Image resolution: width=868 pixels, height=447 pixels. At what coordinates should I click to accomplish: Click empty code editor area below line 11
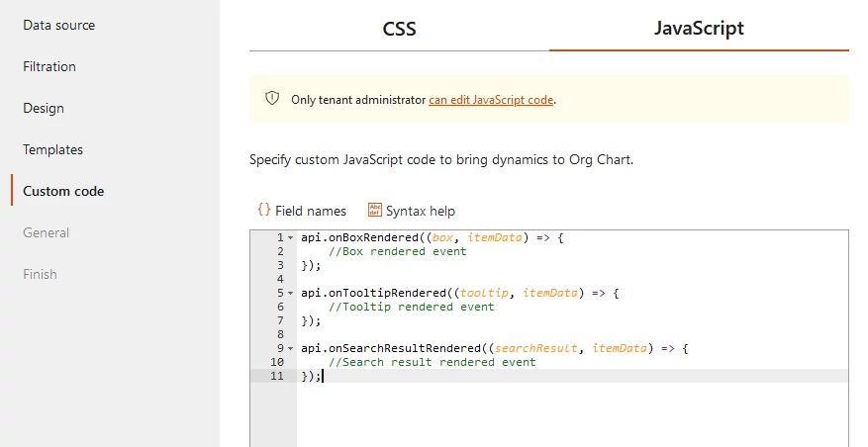tap(570, 415)
